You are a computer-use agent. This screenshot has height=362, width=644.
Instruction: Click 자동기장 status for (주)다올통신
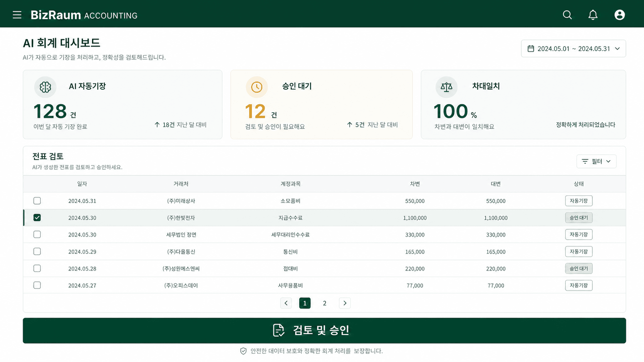coord(579,252)
